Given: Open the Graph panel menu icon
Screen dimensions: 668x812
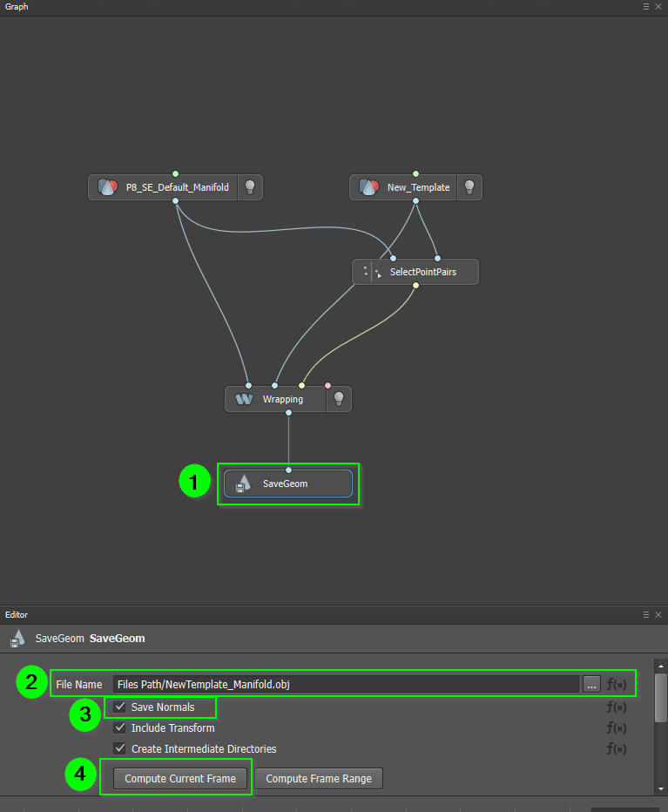Looking at the screenshot, I should coord(645,7).
